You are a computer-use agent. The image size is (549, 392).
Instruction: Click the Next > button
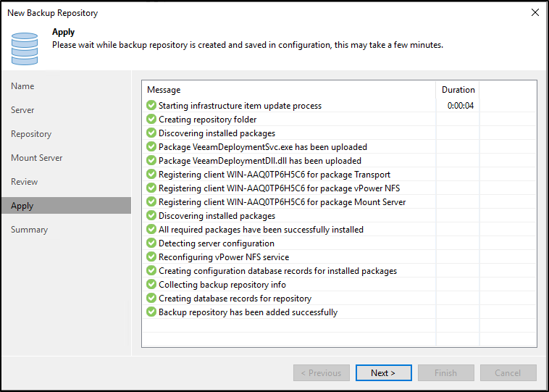click(383, 372)
